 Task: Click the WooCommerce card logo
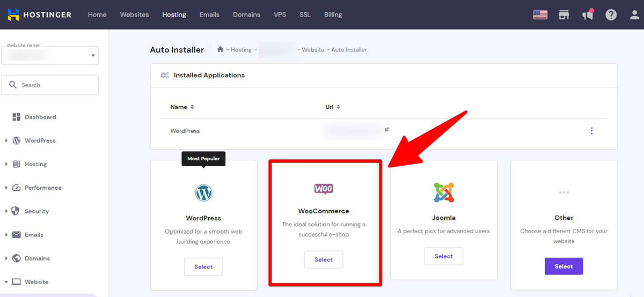coord(324,188)
